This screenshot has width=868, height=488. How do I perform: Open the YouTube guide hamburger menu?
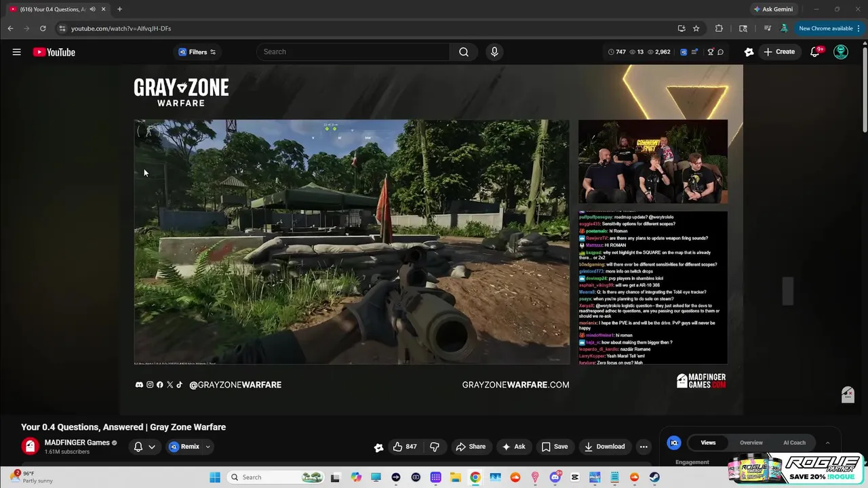pos(16,52)
